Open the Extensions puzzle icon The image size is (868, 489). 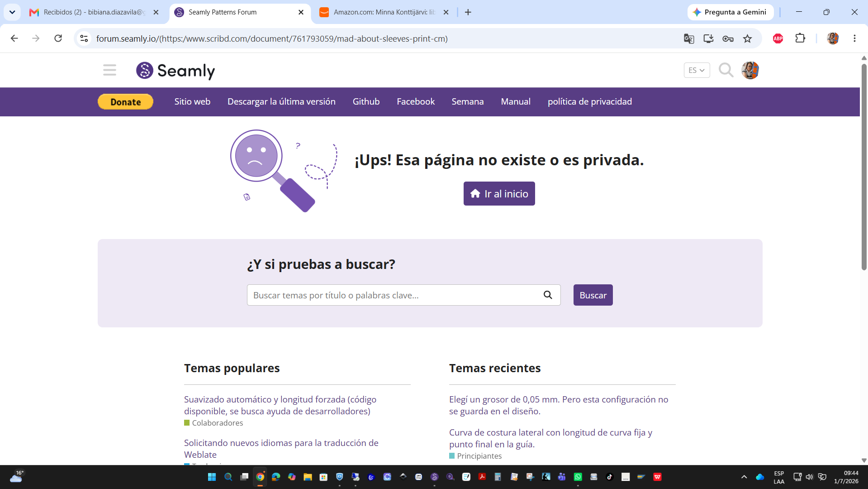point(800,38)
